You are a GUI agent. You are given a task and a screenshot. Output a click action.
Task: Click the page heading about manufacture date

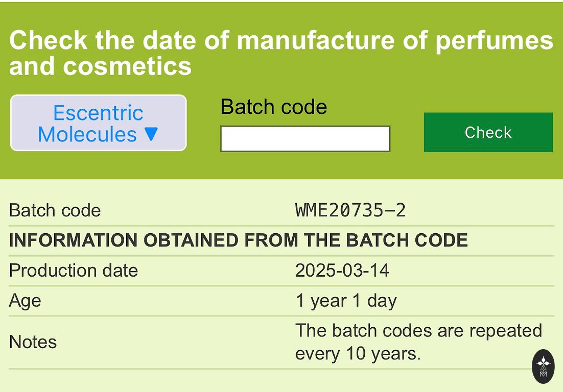point(280,53)
